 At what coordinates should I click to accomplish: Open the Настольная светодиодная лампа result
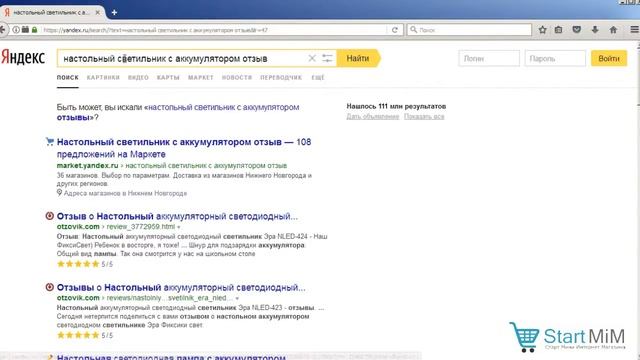click(171, 357)
